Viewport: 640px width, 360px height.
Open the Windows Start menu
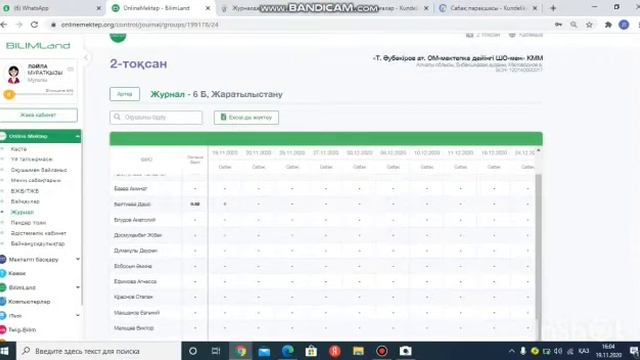[x=5, y=351]
